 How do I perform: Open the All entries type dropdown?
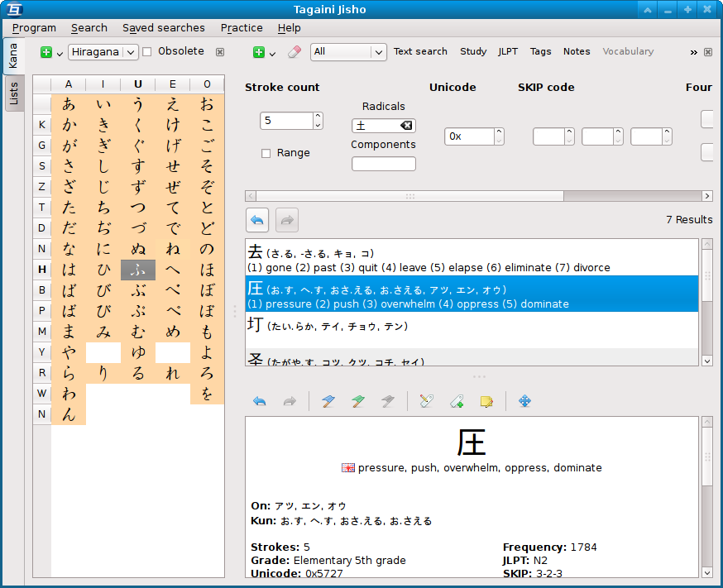(x=348, y=51)
